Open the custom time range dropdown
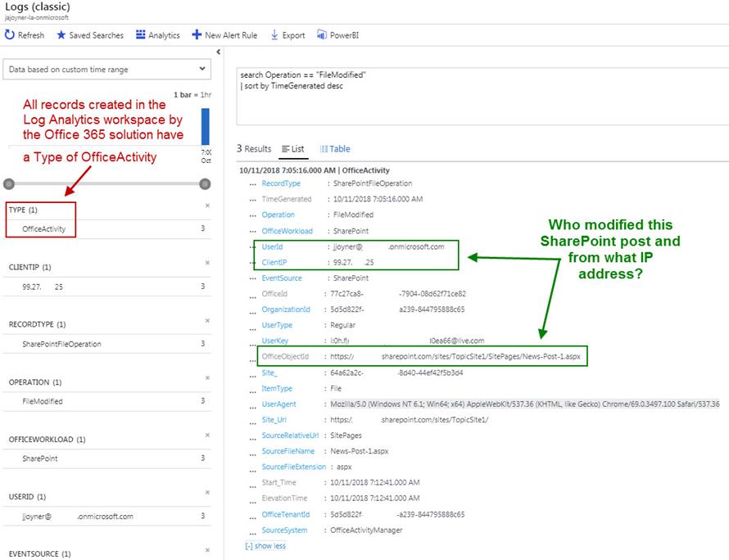This screenshot has height=560, width=729. 108,70
